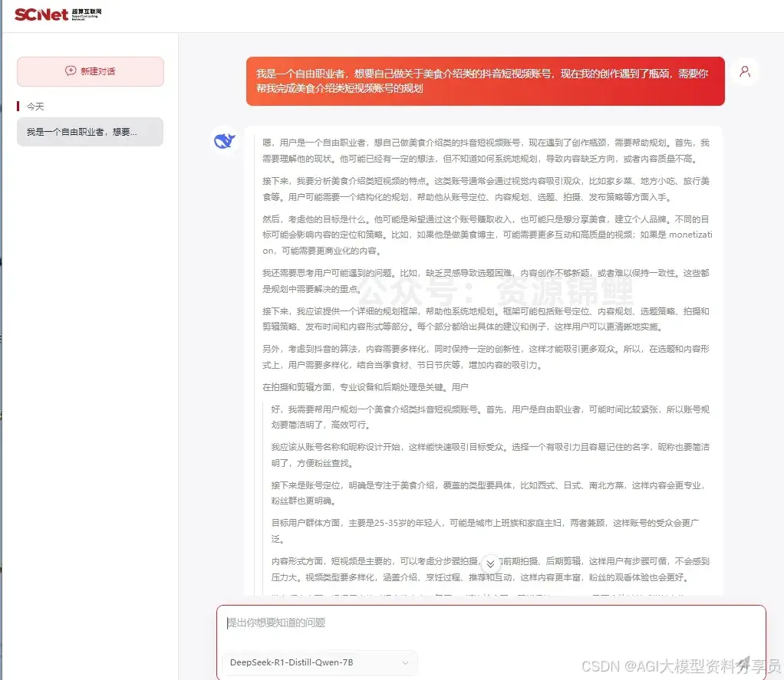Click the red user prompt message bubble
784x680 pixels.
coord(485,81)
